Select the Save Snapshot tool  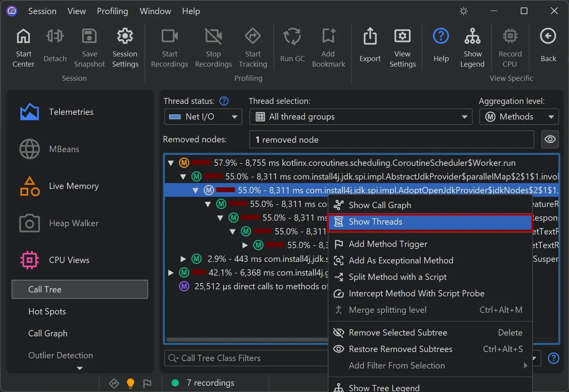89,47
